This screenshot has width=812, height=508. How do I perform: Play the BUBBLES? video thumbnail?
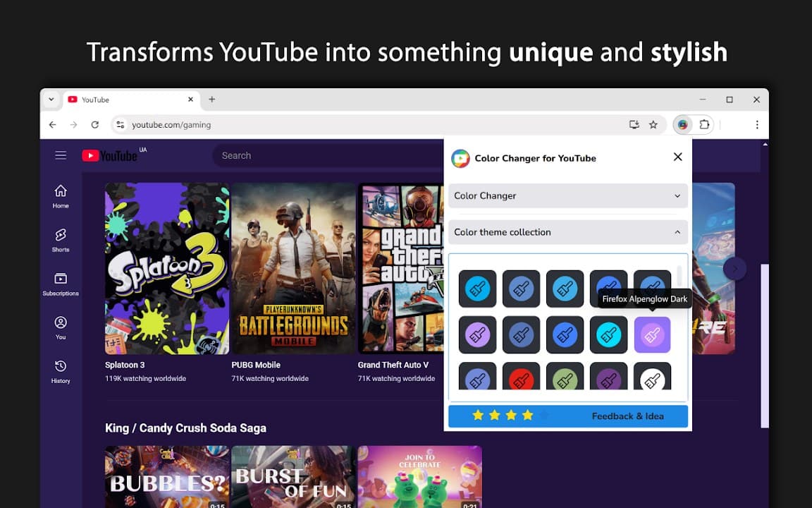[167, 477]
